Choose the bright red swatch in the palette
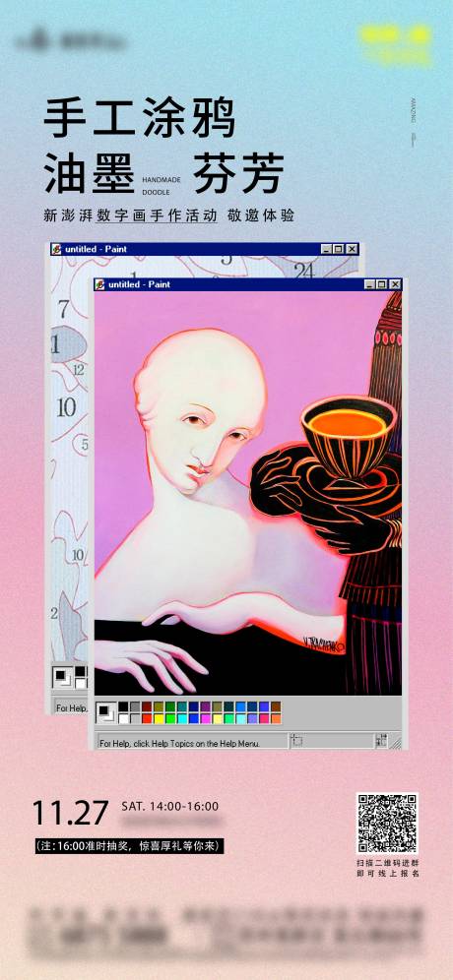This screenshot has width=453, height=980. tap(147, 718)
